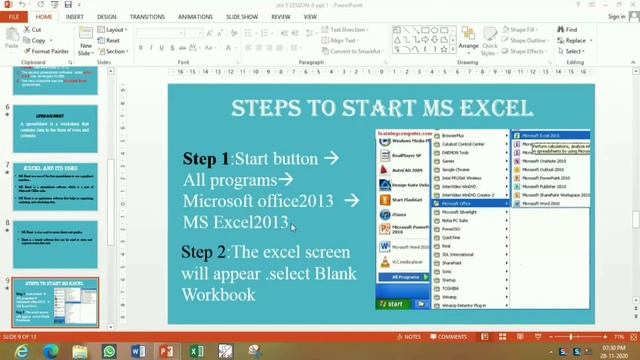Toggle the NOTES pane
Viewport: 640px width, 360px height.
409,337
